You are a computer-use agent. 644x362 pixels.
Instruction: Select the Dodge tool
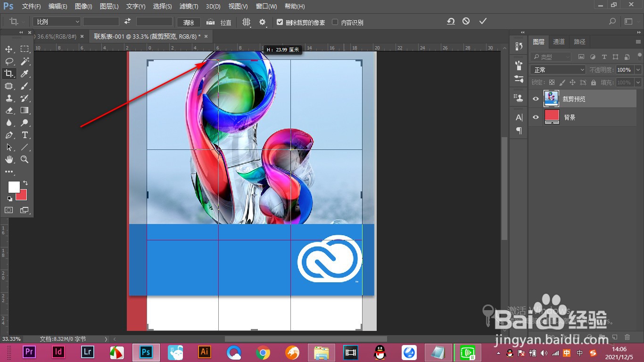tap(25, 123)
